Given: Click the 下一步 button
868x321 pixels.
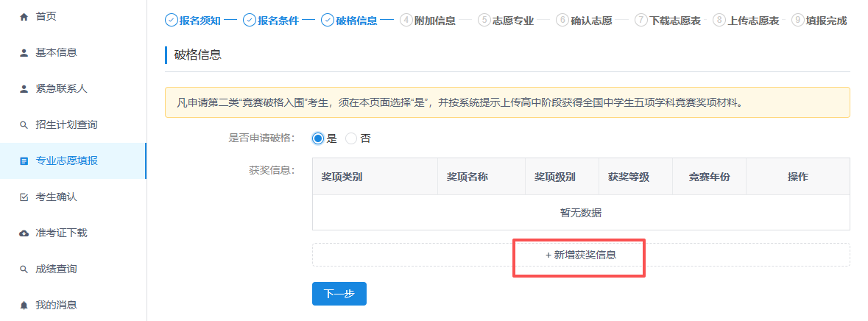Looking at the screenshot, I should pyautogui.click(x=339, y=294).
